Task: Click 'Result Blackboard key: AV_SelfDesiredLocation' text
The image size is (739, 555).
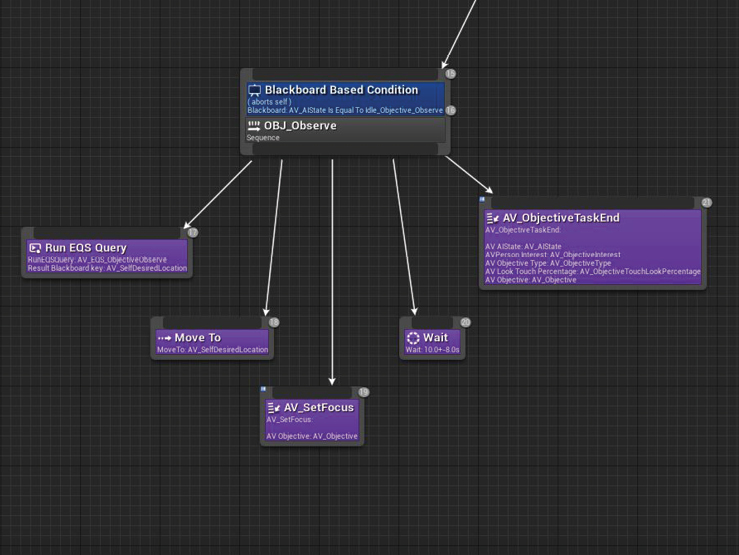Action: (107, 268)
